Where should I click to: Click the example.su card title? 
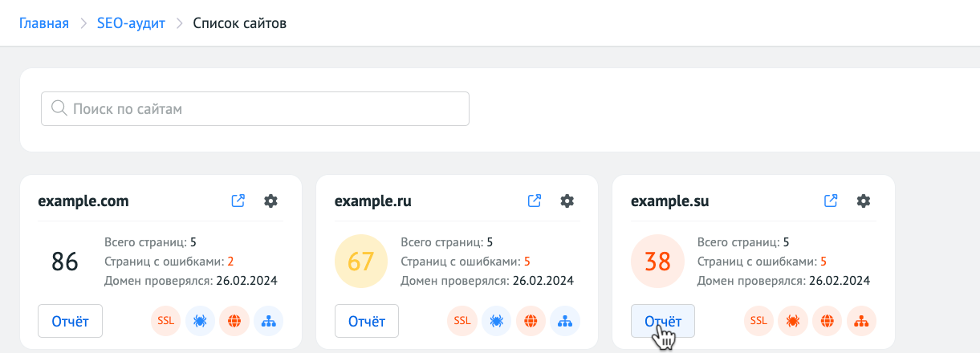(670, 201)
